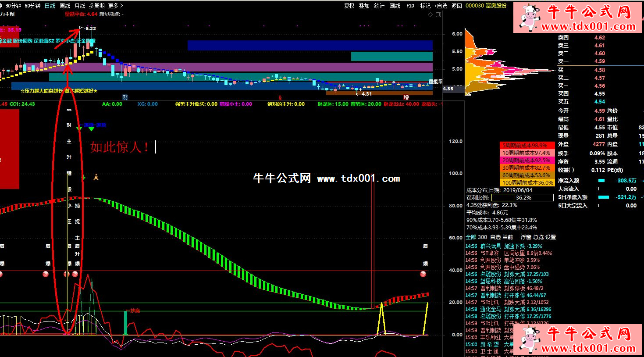Select the 月线 monthly chart tab
Screen dimensions: 644x357
point(80,6)
